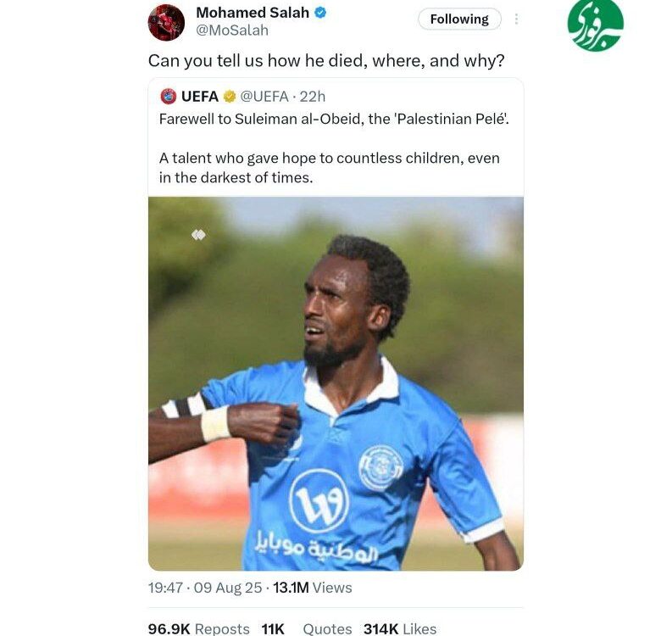
Task: Open quoted UEFA farewell tweet text
Action: (334, 148)
